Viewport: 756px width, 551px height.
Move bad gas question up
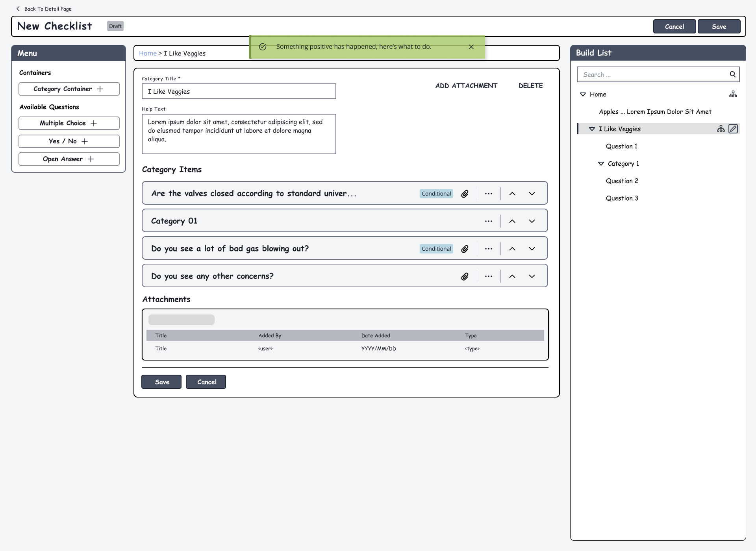(x=512, y=249)
